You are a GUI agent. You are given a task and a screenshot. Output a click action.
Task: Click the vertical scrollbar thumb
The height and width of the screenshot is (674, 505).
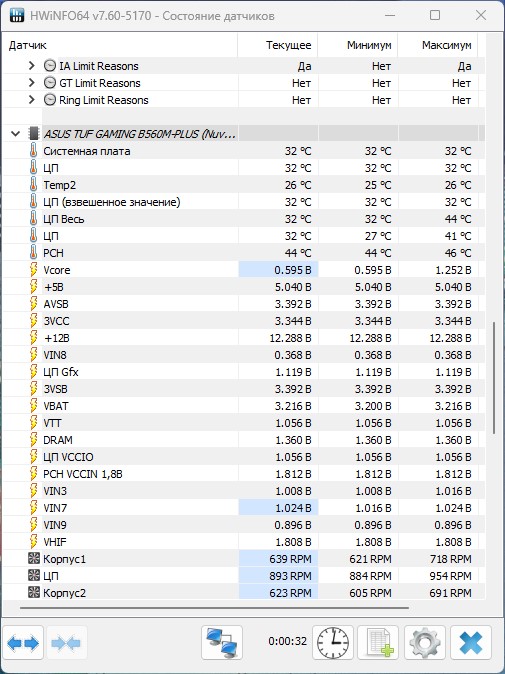pos(494,377)
